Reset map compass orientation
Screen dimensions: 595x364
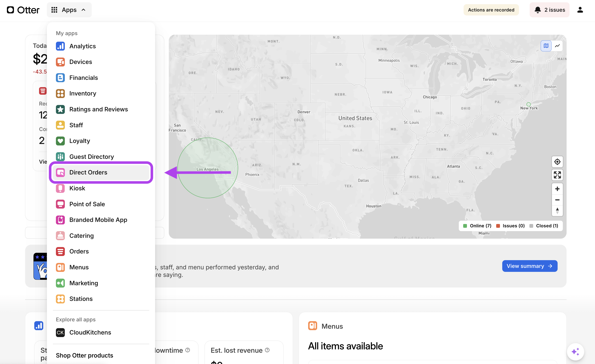(557, 211)
